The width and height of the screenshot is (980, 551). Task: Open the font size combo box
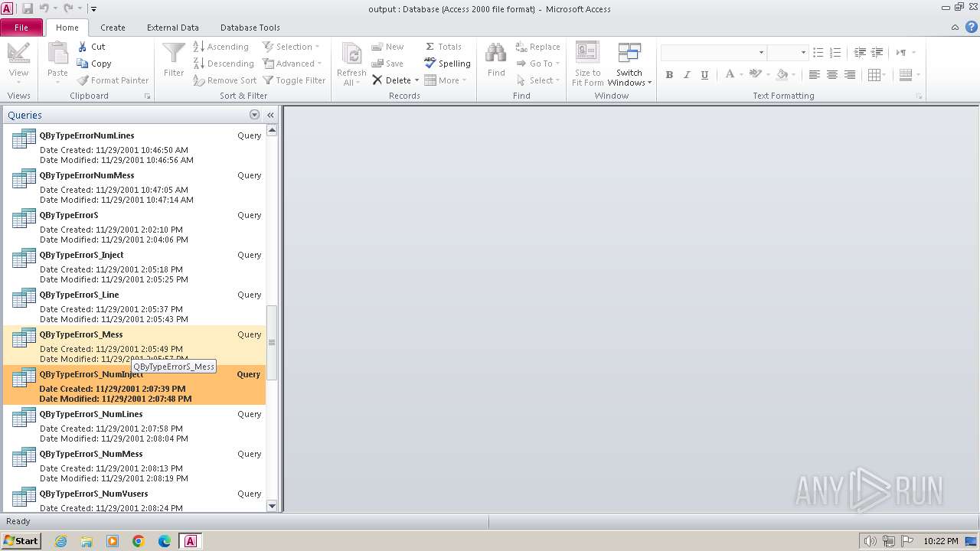(x=788, y=52)
